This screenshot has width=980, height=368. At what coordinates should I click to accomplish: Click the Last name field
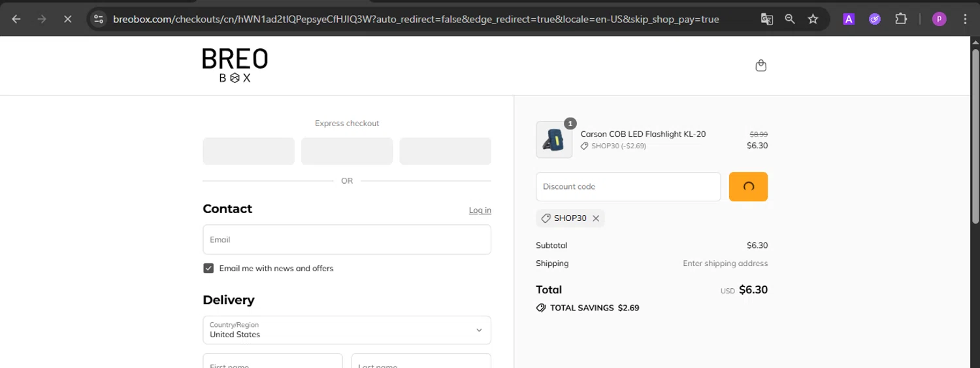(x=421, y=361)
